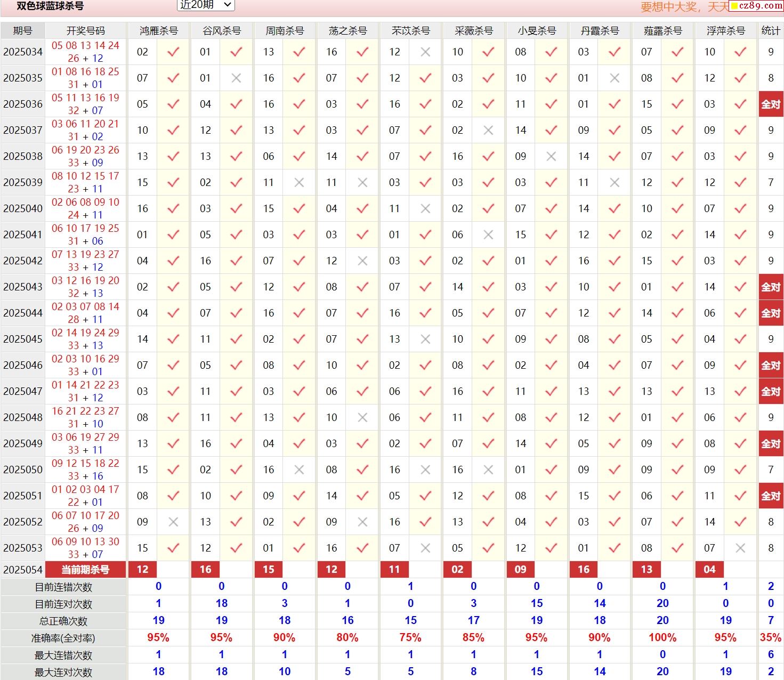Click the gray X in 芣苡杀号 for 2025040
Screen dimensions: 784x680
425,208
